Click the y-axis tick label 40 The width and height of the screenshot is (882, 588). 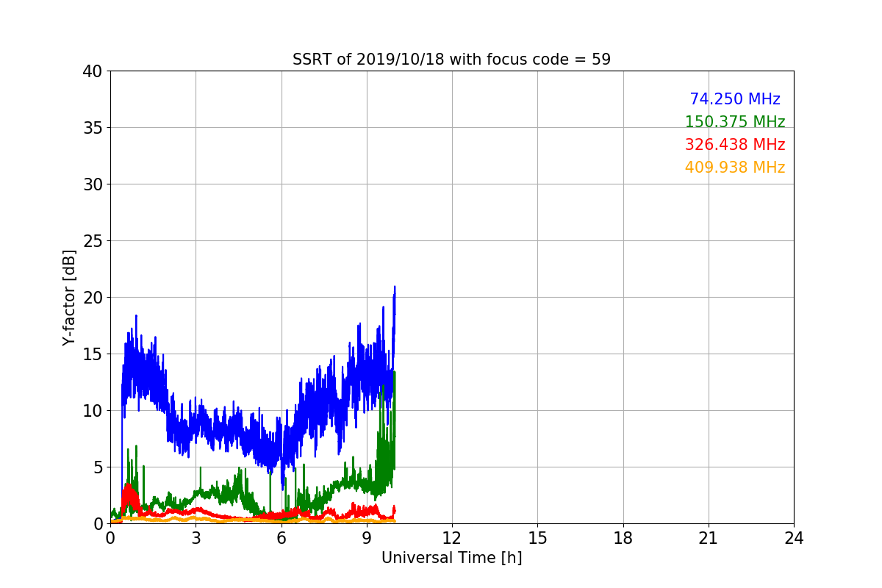93,71
